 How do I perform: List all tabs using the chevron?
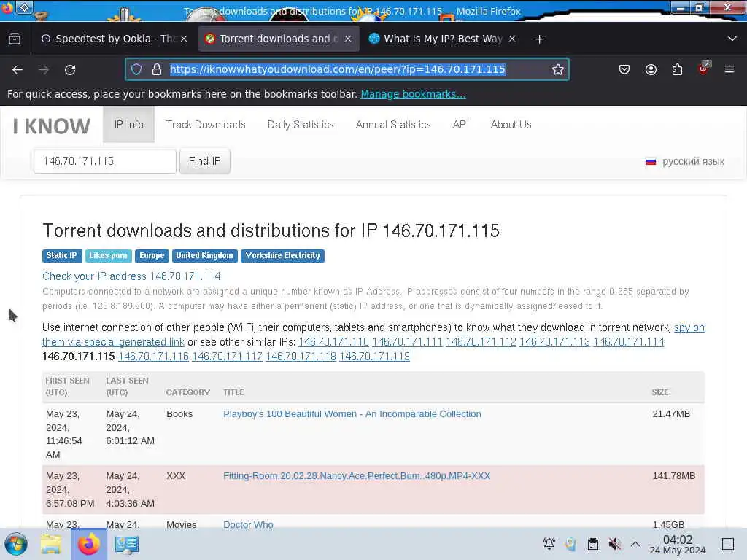coord(732,39)
